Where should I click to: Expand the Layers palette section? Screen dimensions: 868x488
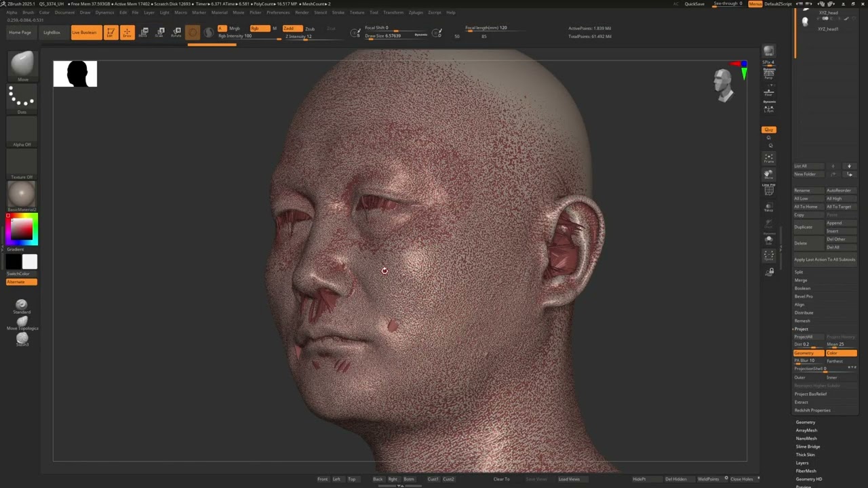802,463
